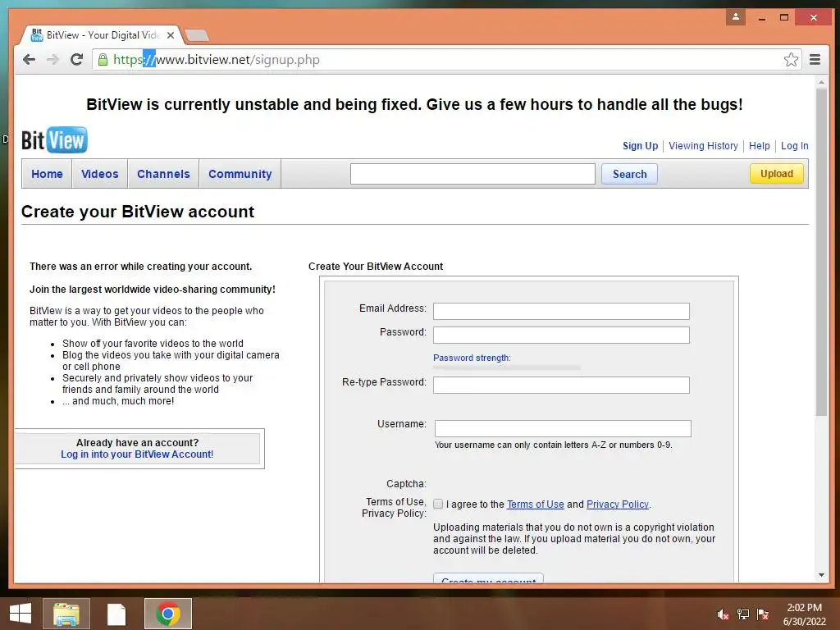Image resolution: width=840 pixels, height=630 pixels.
Task: Open the Channels navigation tab
Action: point(163,174)
